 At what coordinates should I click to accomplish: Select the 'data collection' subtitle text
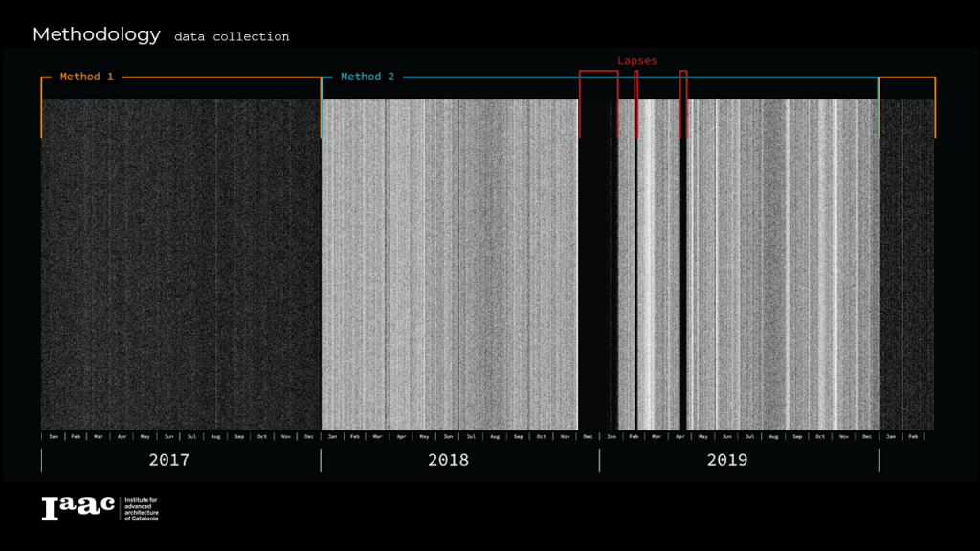[232, 37]
